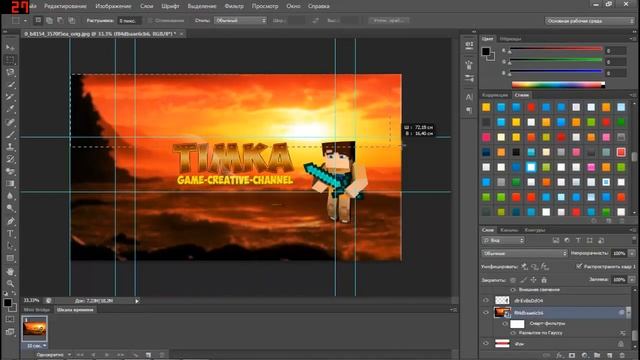
Task: Select the Path Selection tool
Action: tap(10, 246)
